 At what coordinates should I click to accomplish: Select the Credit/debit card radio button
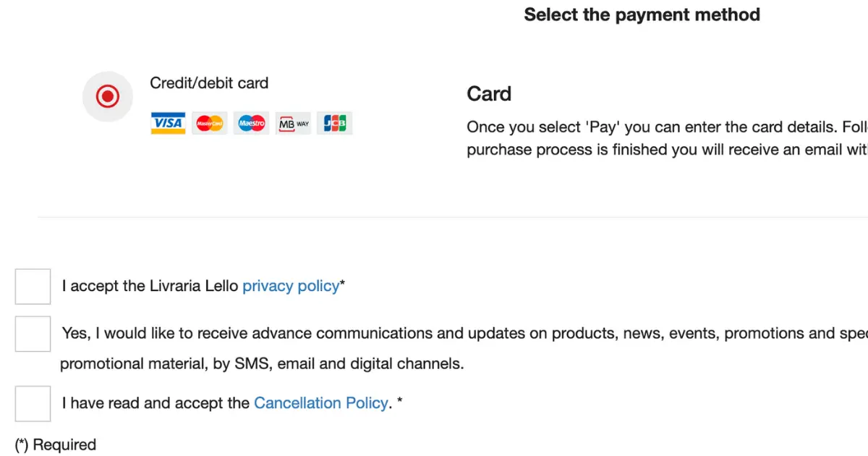point(108,96)
